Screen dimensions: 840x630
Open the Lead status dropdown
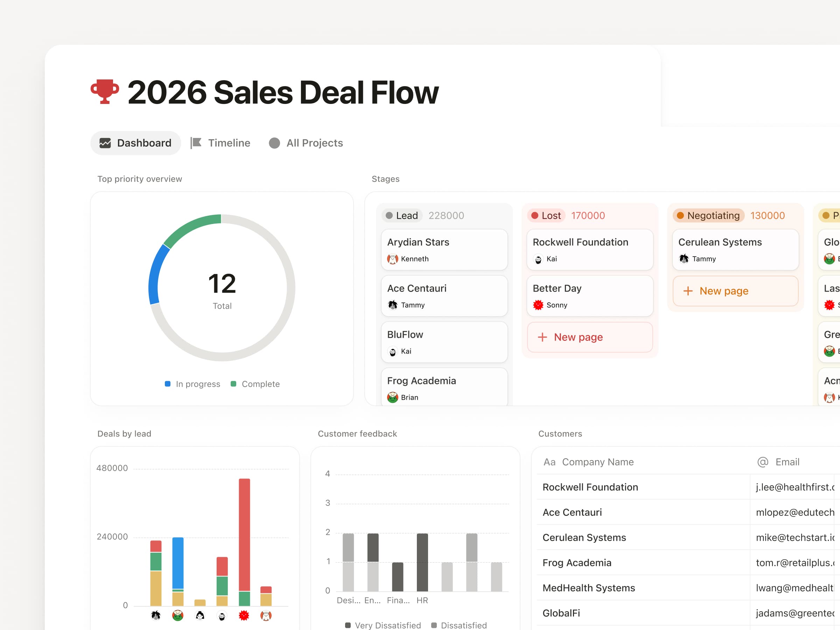(402, 215)
